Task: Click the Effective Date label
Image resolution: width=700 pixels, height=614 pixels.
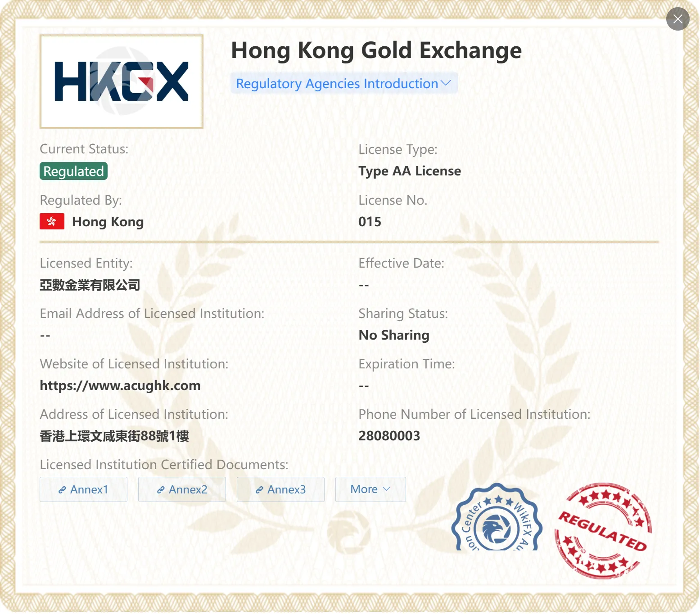Action: 402,263
